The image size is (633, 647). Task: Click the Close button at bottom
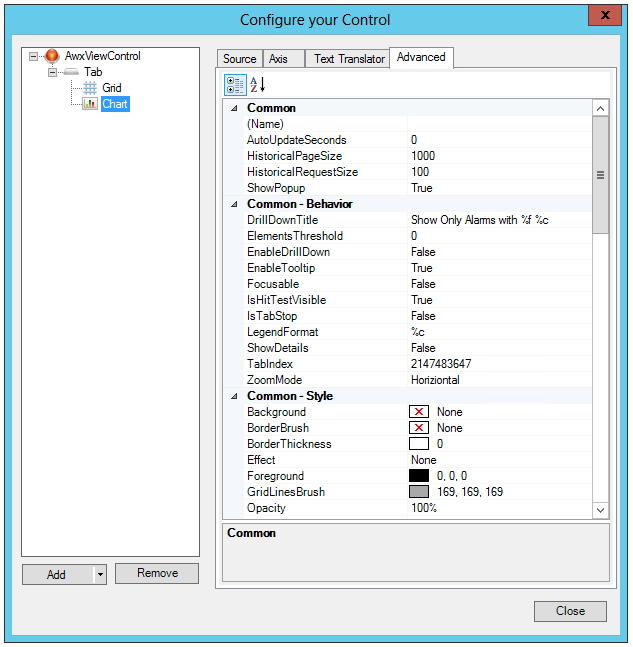[x=570, y=611]
